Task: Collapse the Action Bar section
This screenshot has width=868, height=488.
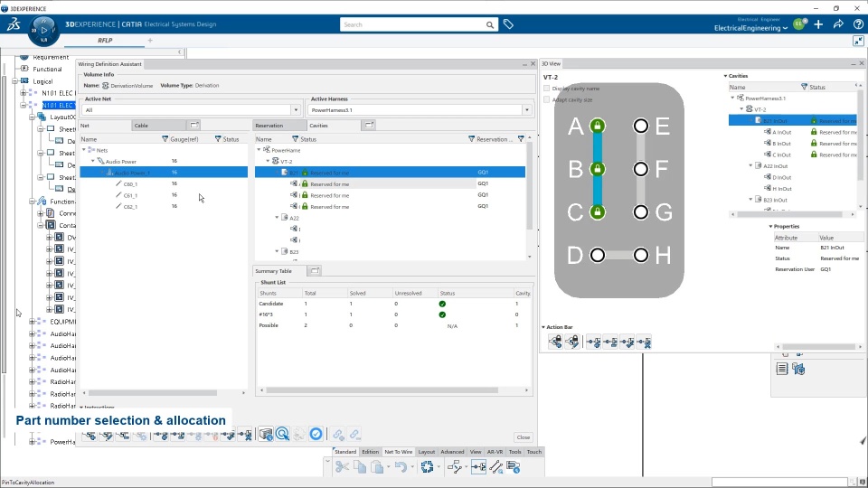Action: 543,327
